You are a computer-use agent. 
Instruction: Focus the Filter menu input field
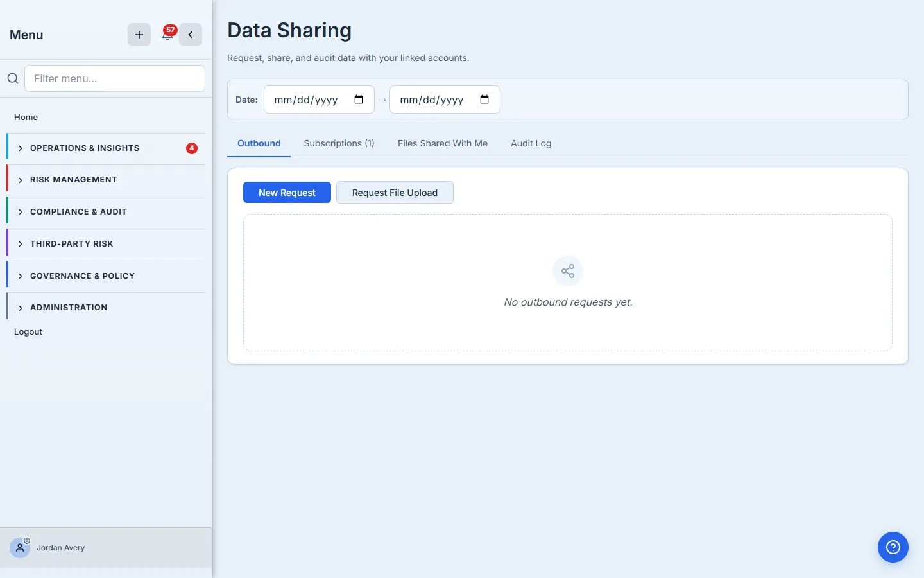coord(115,78)
